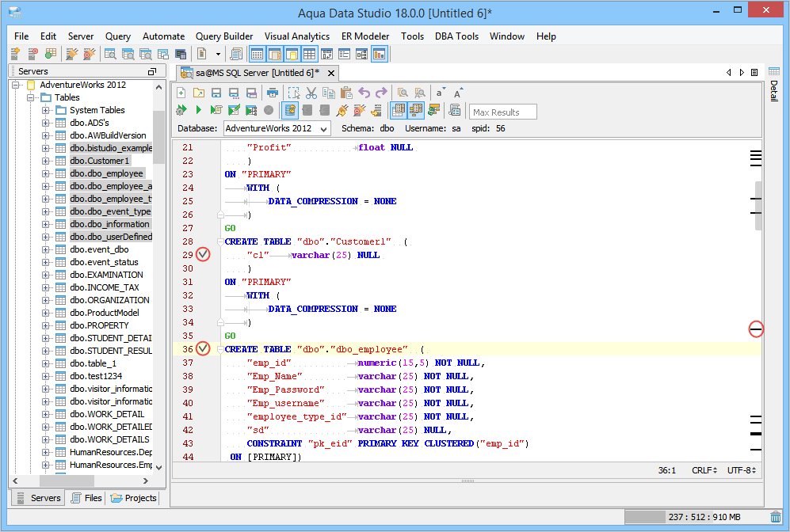The width and height of the screenshot is (790, 532).
Task: Open the Query Builder menu
Action: click(x=224, y=36)
